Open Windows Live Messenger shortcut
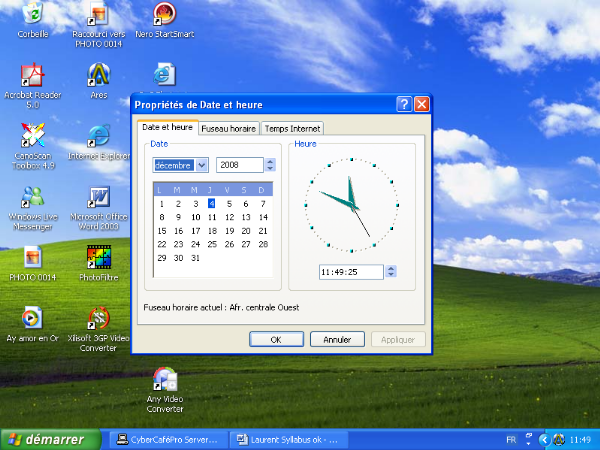600x450 pixels. (33, 196)
